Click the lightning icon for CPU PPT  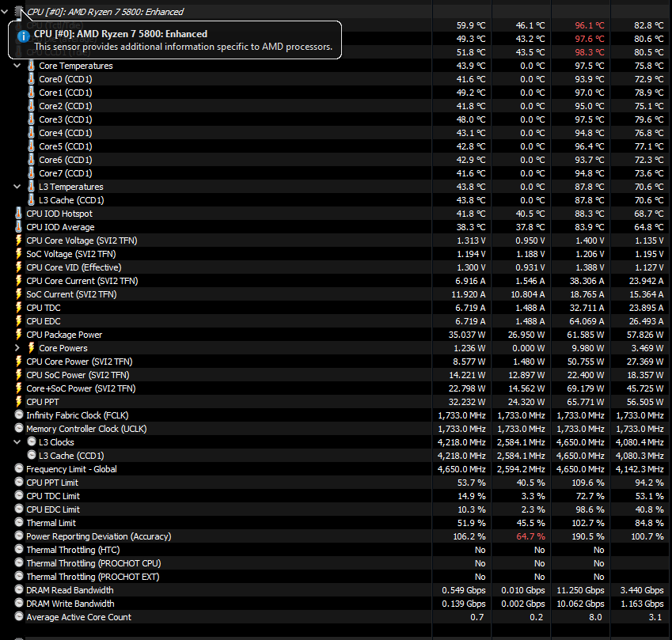pyautogui.click(x=18, y=401)
